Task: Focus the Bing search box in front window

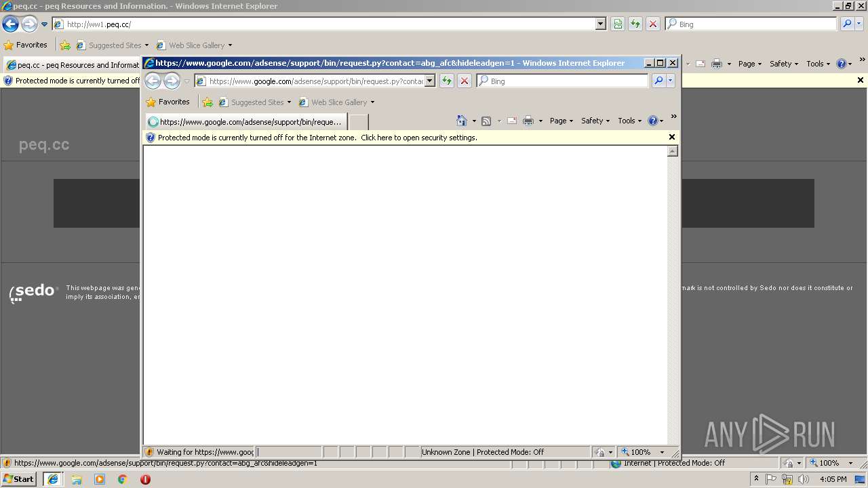Action: click(x=562, y=81)
